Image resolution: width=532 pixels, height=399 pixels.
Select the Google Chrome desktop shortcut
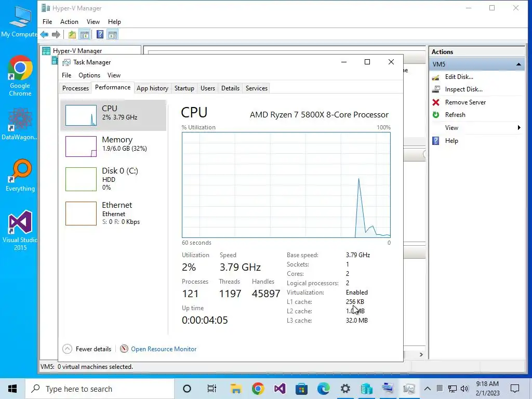pyautogui.click(x=20, y=76)
